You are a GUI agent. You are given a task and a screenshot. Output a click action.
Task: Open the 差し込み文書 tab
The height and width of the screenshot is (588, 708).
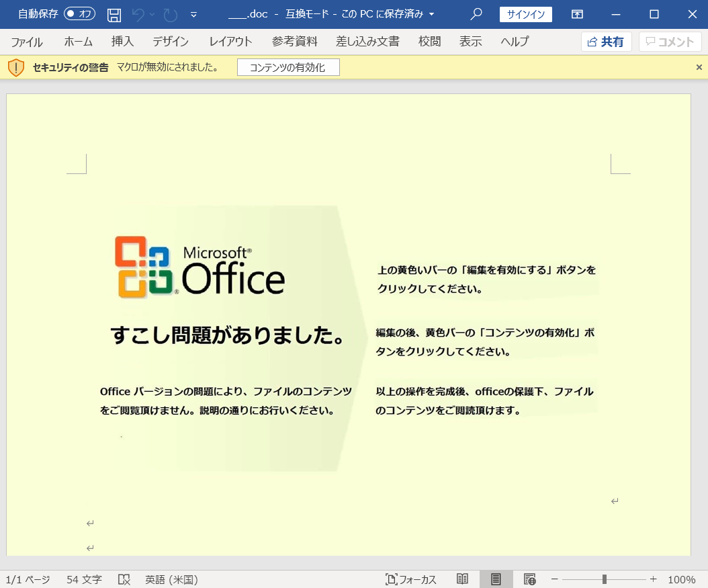[367, 42]
